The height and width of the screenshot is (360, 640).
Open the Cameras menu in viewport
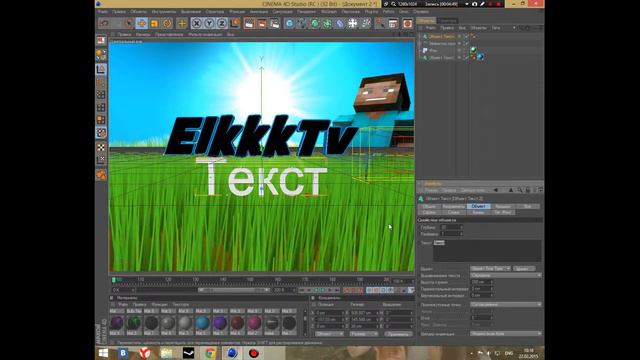(143, 35)
